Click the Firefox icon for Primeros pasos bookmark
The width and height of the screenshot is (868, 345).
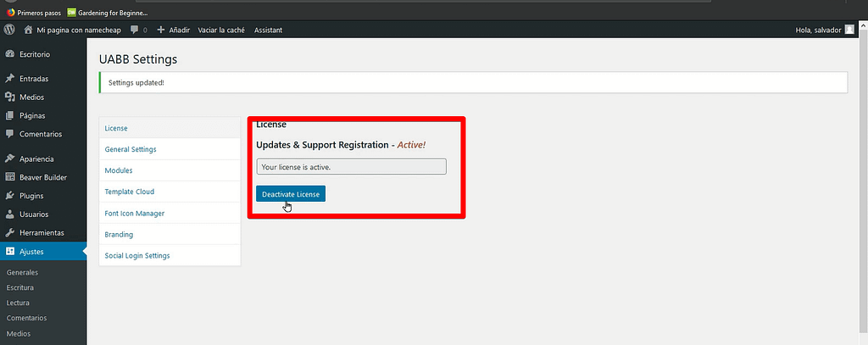coord(11,12)
